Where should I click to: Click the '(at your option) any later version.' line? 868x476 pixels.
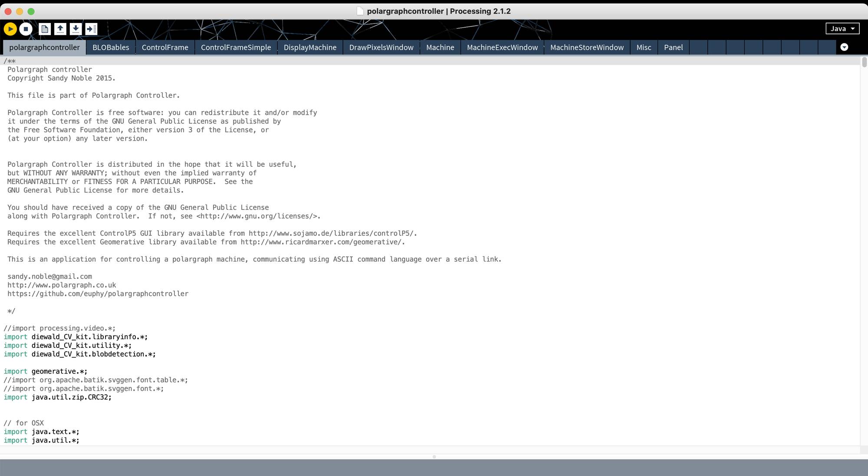coord(77,139)
